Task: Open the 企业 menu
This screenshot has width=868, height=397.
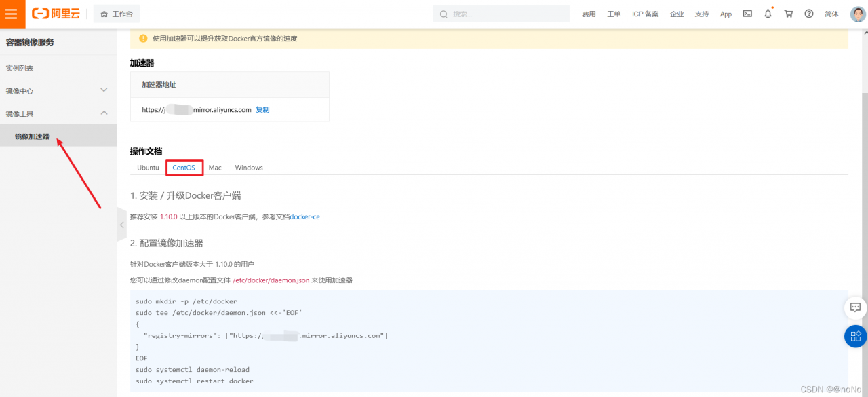Action: point(677,14)
